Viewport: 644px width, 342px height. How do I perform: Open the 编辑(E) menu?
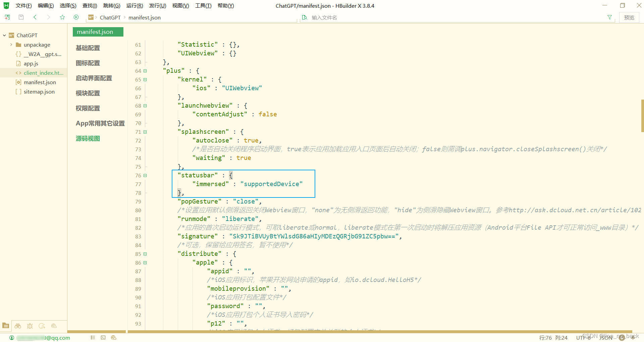coord(46,6)
